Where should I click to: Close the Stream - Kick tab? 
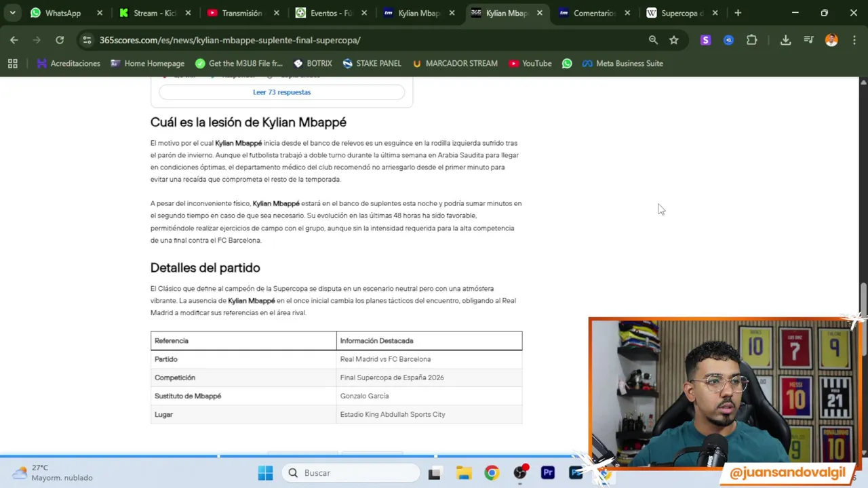pos(188,13)
